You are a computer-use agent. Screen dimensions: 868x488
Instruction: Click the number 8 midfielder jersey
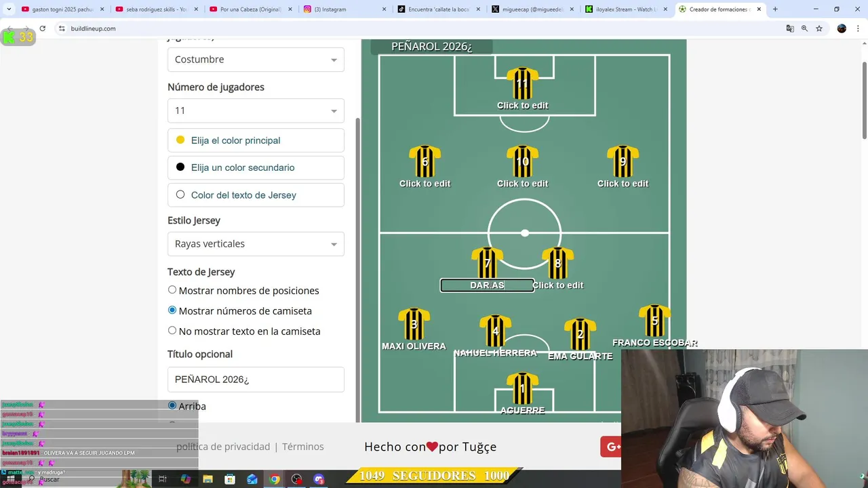[x=557, y=263]
